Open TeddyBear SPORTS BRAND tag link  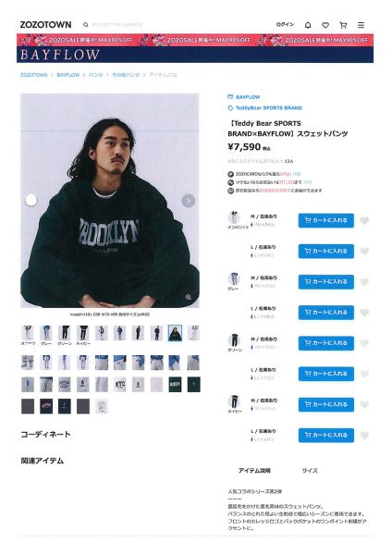tap(268, 108)
